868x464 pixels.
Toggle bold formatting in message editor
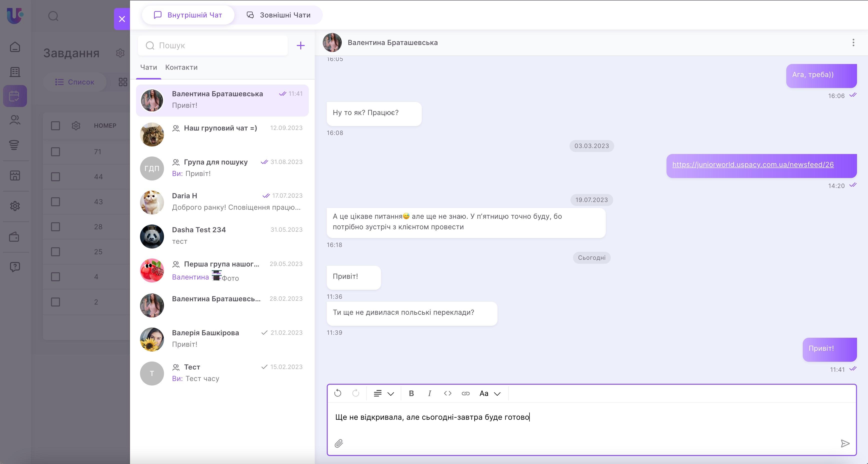pos(411,393)
